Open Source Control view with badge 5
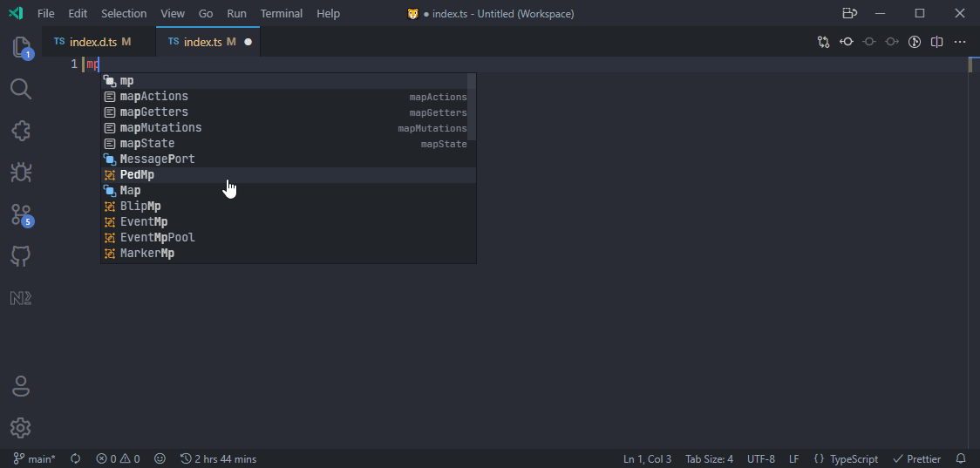 pyautogui.click(x=21, y=214)
